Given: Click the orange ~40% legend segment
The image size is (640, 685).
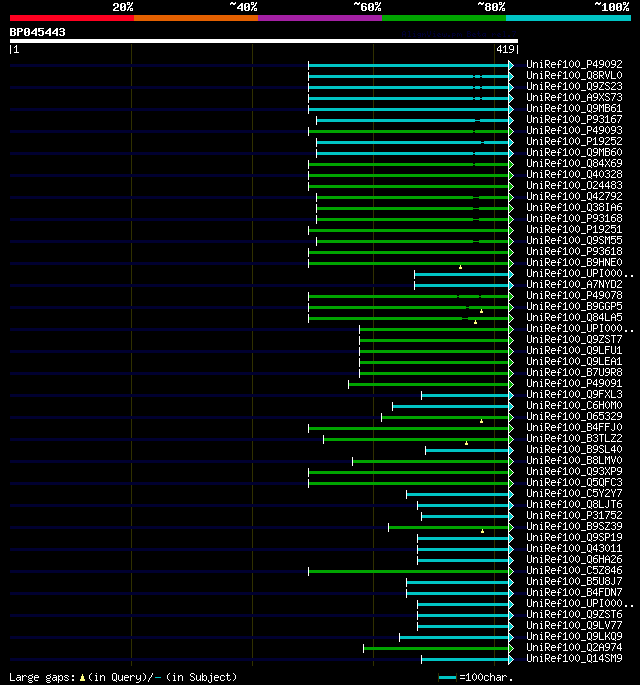Looking at the screenshot, I should [x=196, y=18].
